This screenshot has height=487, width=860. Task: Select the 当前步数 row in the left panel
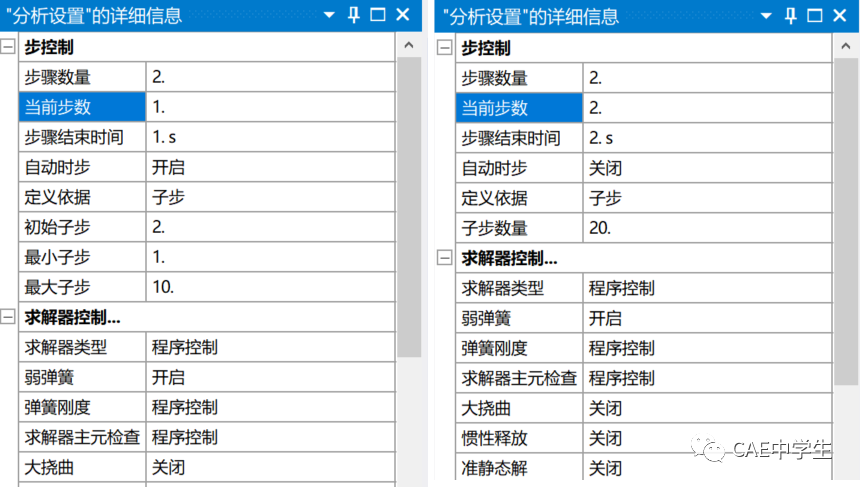click(x=82, y=108)
